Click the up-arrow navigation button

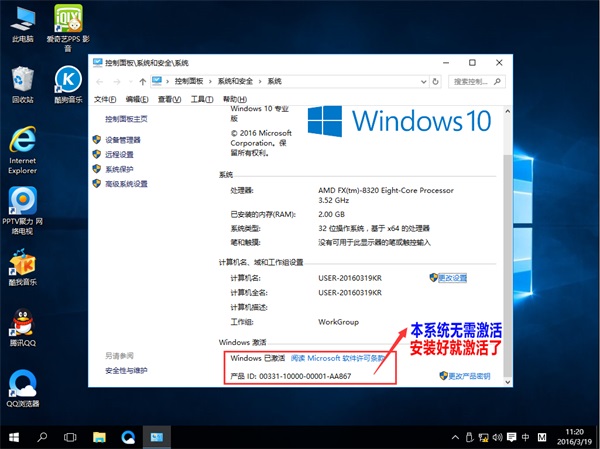click(144, 80)
